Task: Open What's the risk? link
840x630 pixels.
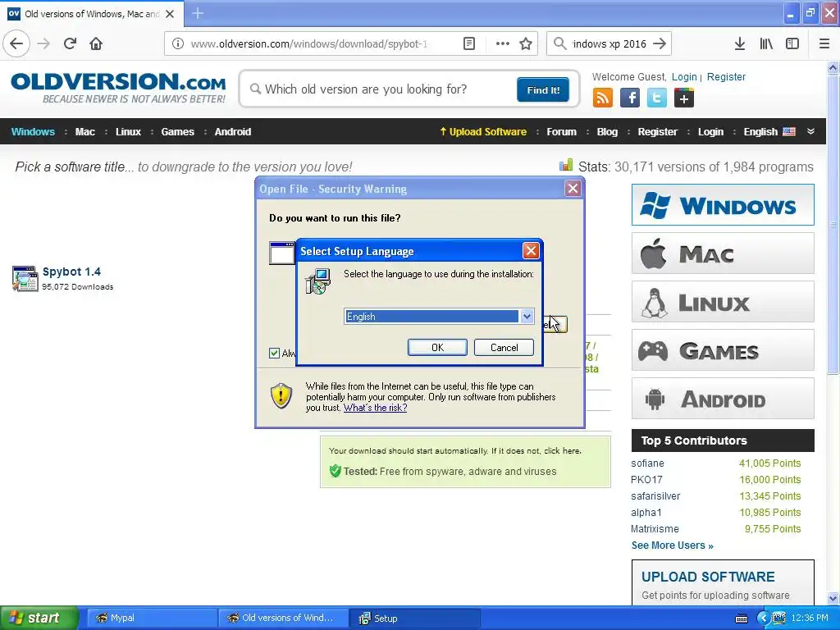Action: coord(375,408)
